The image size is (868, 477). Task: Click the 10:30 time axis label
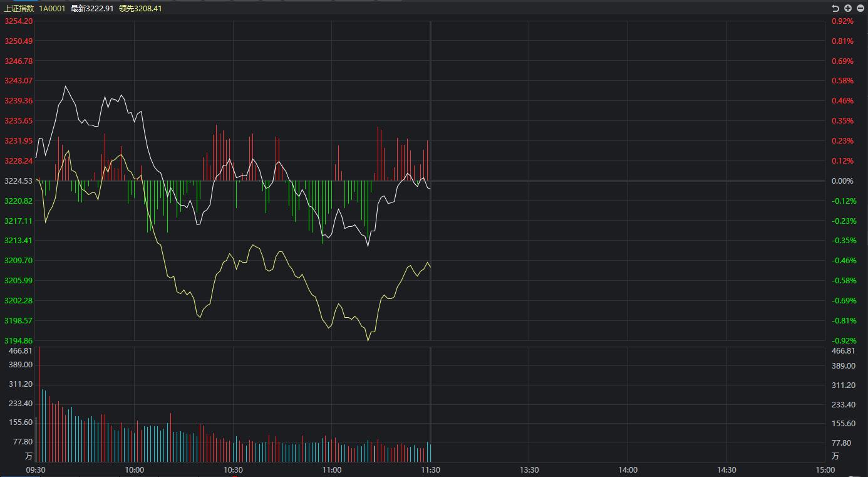233,470
